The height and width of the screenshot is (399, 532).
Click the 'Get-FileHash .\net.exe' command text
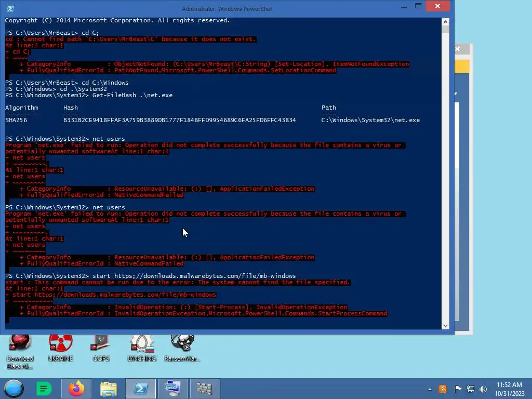(132, 96)
